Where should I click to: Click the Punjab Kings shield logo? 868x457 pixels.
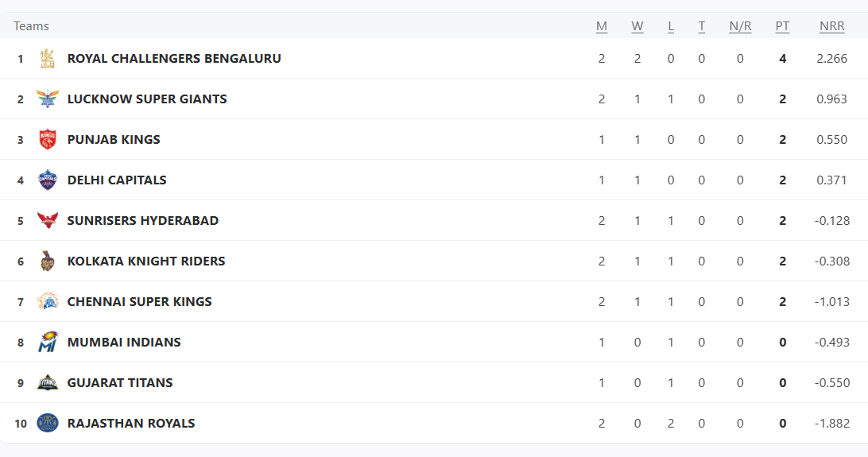48,139
